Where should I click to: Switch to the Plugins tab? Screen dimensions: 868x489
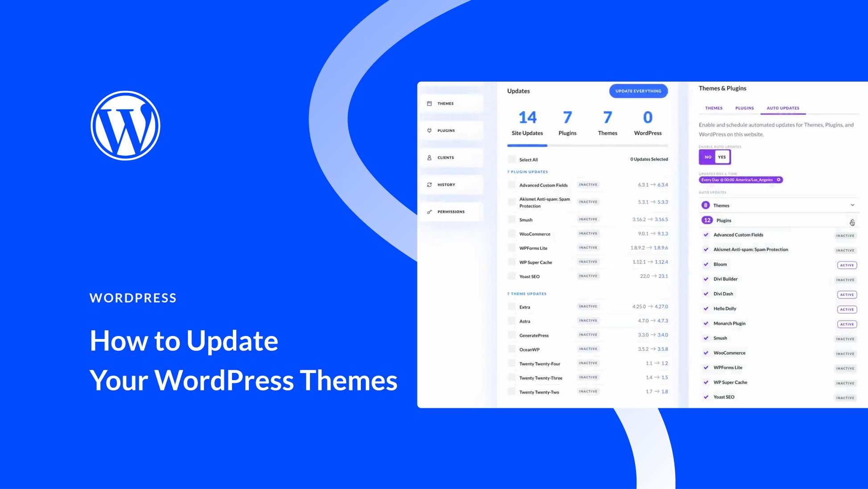point(744,108)
